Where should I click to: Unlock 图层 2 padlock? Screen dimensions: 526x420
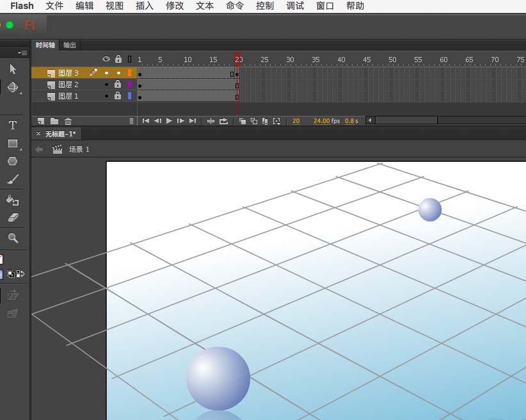coord(118,84)
